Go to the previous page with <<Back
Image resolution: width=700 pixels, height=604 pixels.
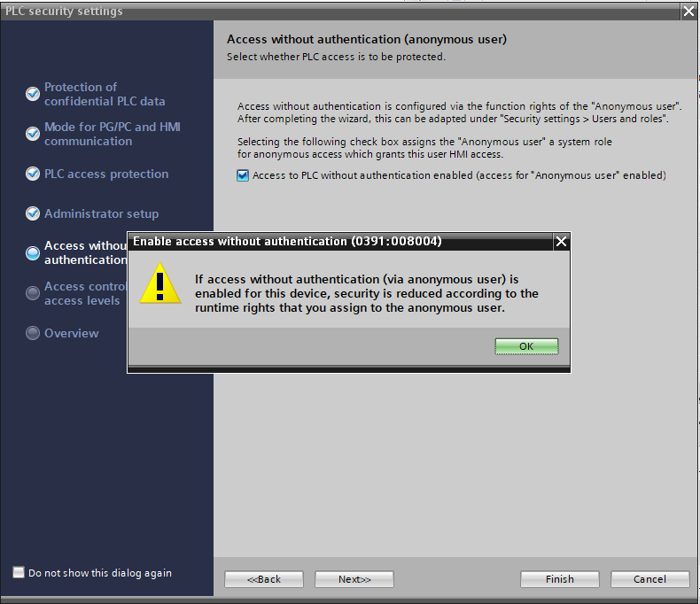263,579
